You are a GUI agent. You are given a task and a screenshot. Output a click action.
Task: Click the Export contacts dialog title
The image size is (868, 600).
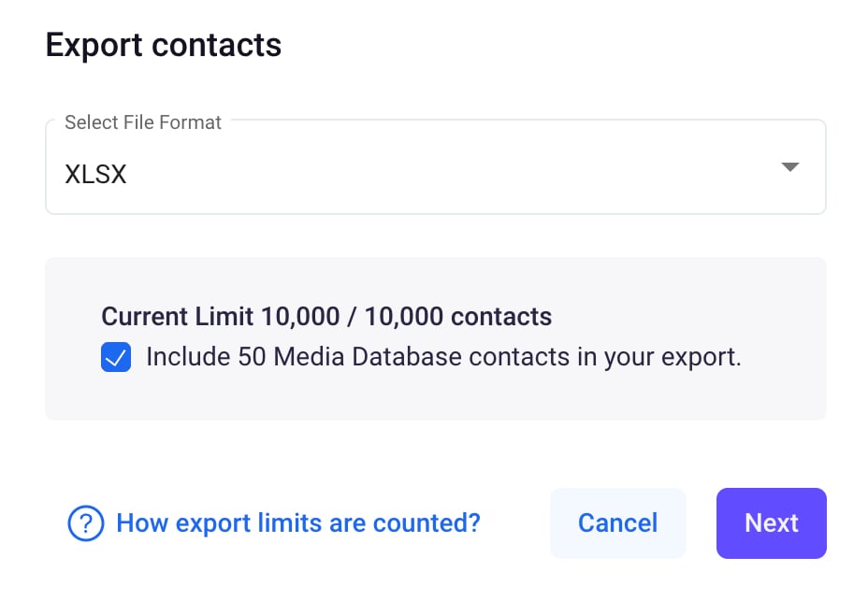[x=163, y=44]
